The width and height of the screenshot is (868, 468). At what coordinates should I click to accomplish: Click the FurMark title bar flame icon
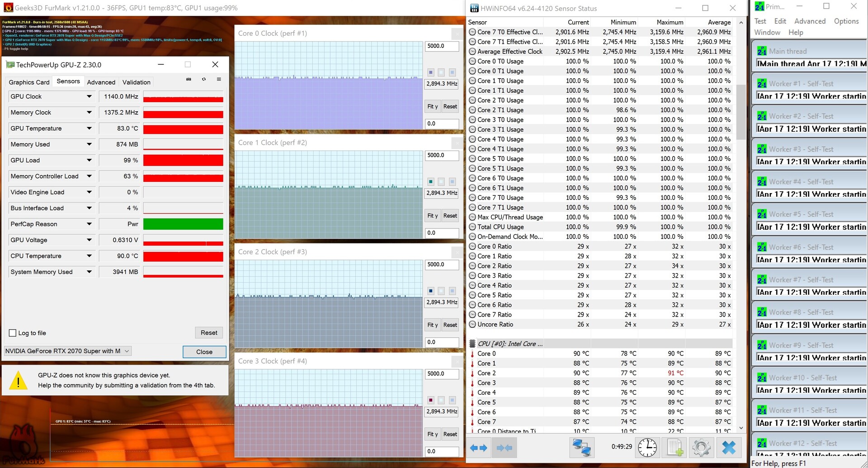[x=8, y=8]
